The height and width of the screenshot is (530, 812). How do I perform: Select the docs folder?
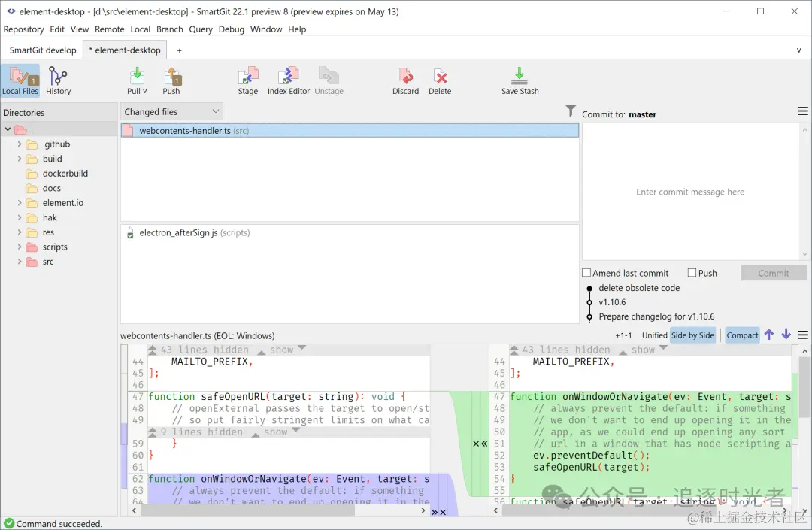(x=51, y=189)
